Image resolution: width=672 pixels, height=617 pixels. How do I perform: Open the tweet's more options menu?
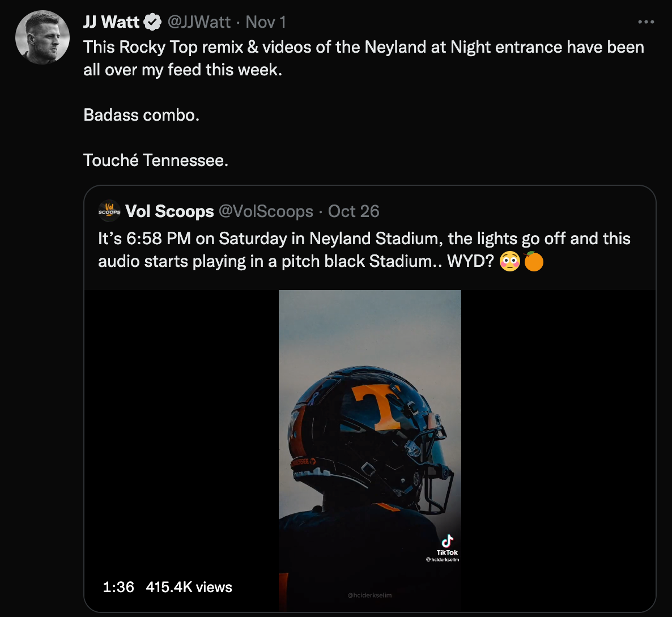tap(646, 22)
